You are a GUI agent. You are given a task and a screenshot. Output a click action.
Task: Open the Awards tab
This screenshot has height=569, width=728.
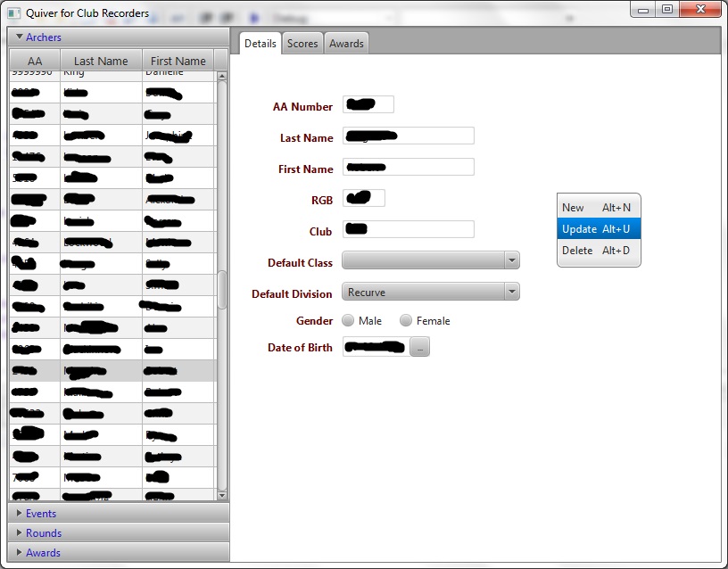click(x=346, y=44)
